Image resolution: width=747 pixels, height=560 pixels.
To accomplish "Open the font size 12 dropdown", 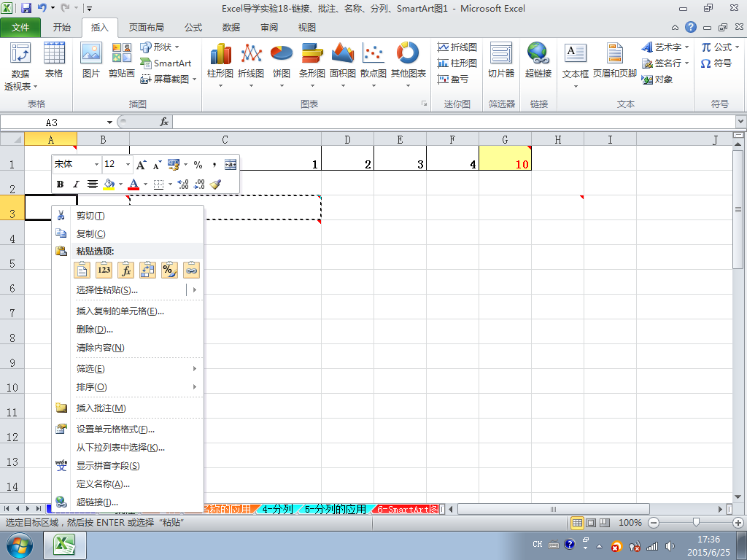I will click(x=128, y=165).
